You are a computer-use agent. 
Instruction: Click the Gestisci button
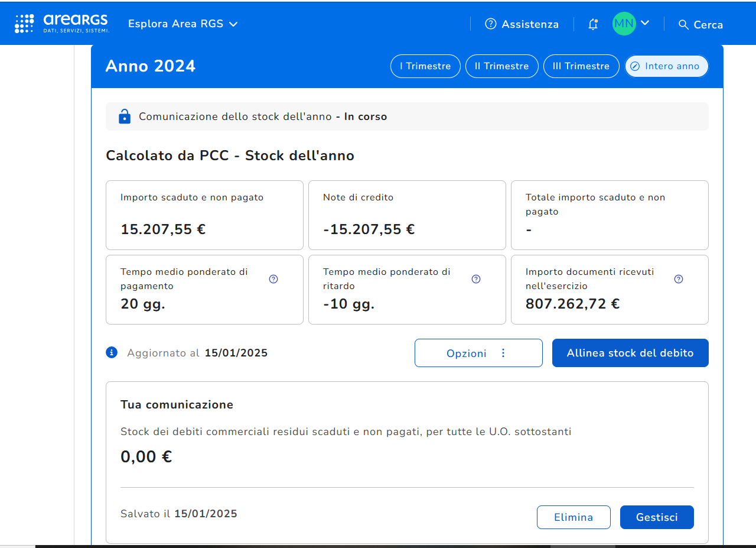656,517
